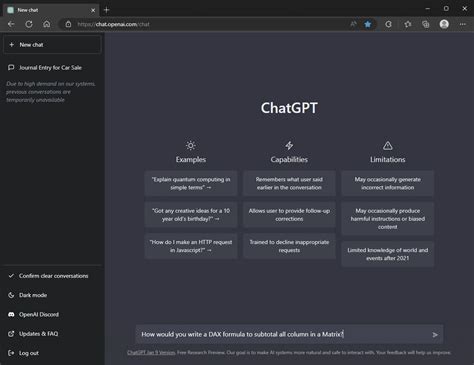Open the browser profile avatar

444,24
